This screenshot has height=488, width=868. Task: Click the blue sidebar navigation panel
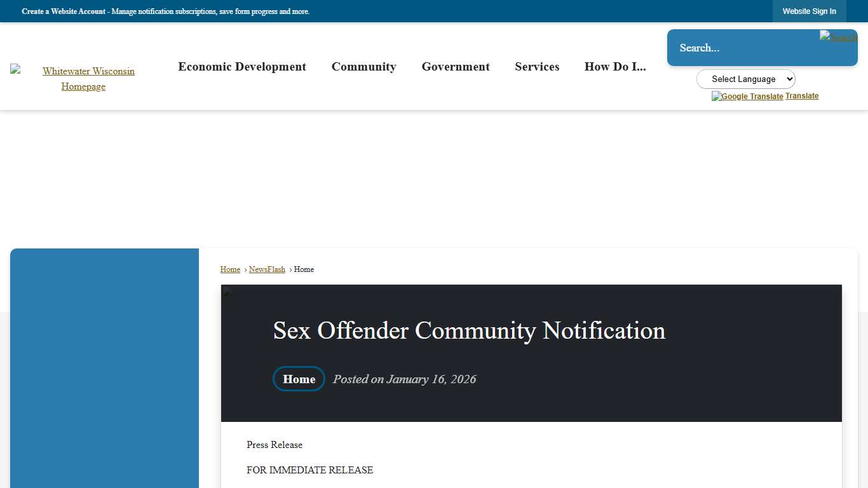(x=104, y=369)
